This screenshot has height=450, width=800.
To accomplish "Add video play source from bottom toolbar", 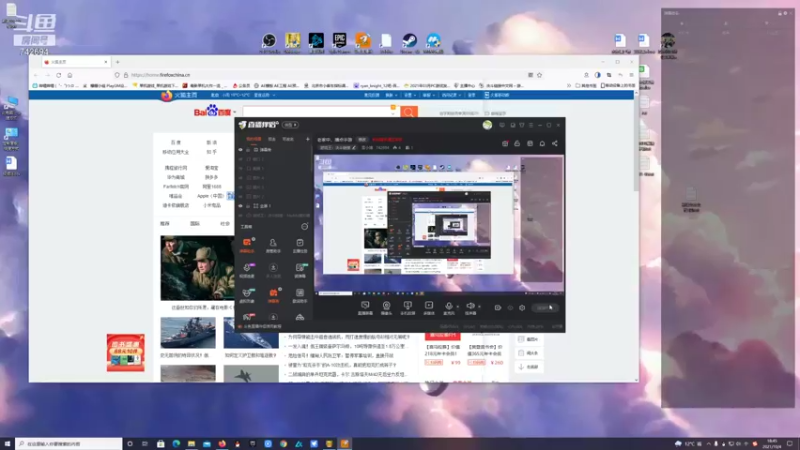I will tap(429, 307).
